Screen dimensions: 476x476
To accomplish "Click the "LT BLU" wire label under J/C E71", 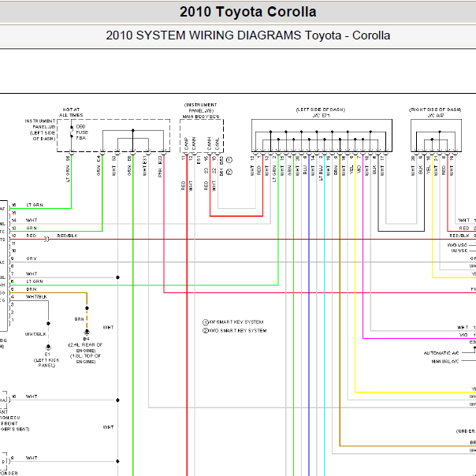I will coord(321,173).
